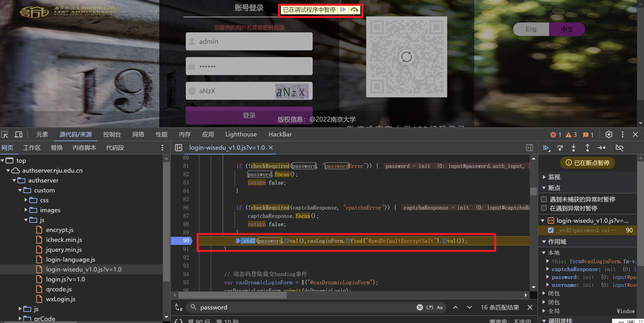Go to previous search match
This screenshot has width=644, height=323.
pos(455,307)
